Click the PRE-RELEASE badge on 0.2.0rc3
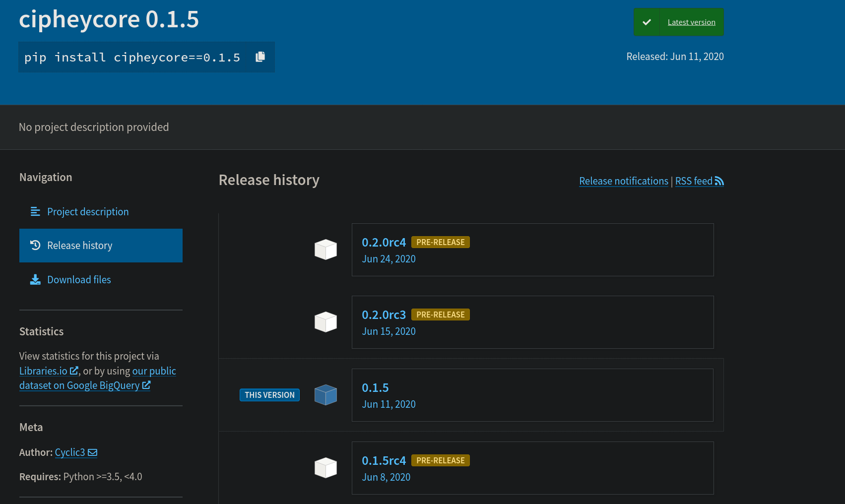Image resolution: width=845 pixels, height=504 pixels. (440, 314)
